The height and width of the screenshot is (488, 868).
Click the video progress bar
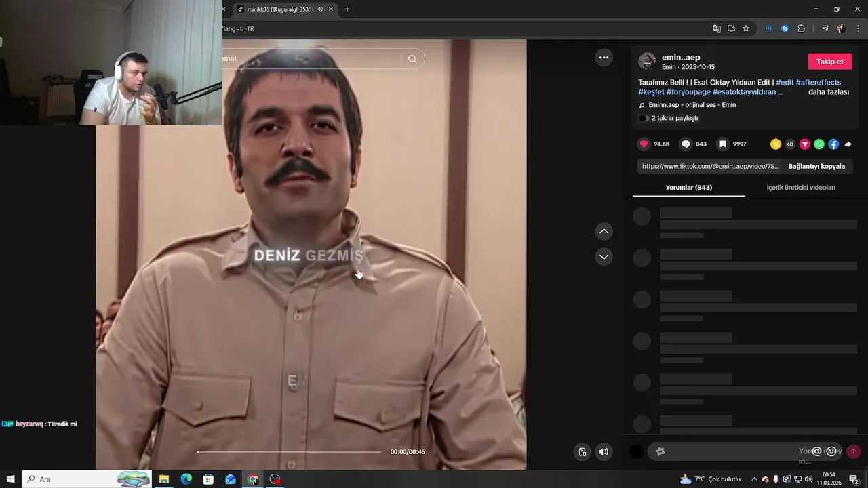pyautogui.click(x=290, y=451)
